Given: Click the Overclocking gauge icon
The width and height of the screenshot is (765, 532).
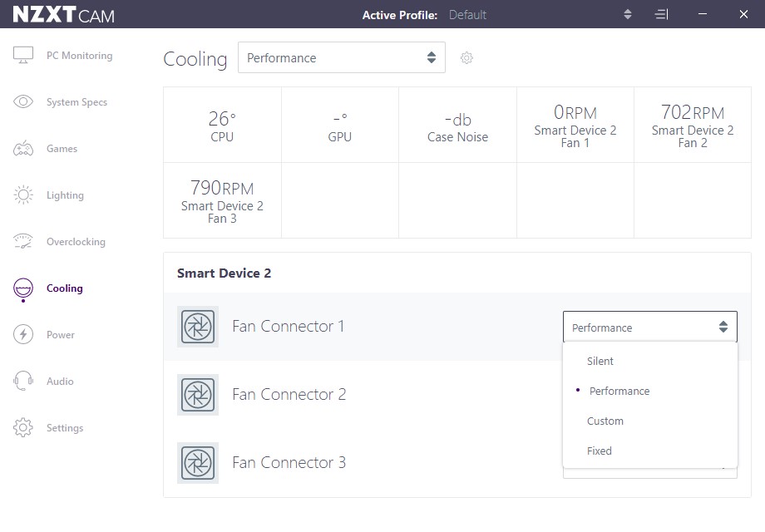Looking at the screenshot, I should tap(23, 241).
